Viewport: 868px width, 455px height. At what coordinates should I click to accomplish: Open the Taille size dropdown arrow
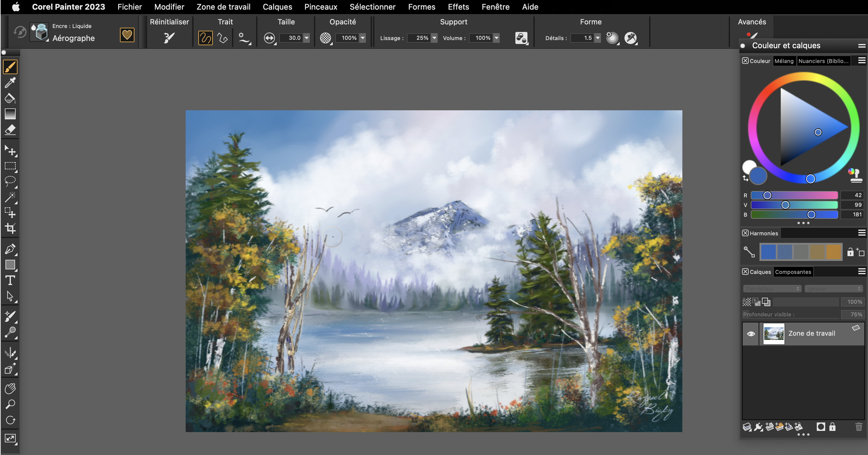click(307, 38)
